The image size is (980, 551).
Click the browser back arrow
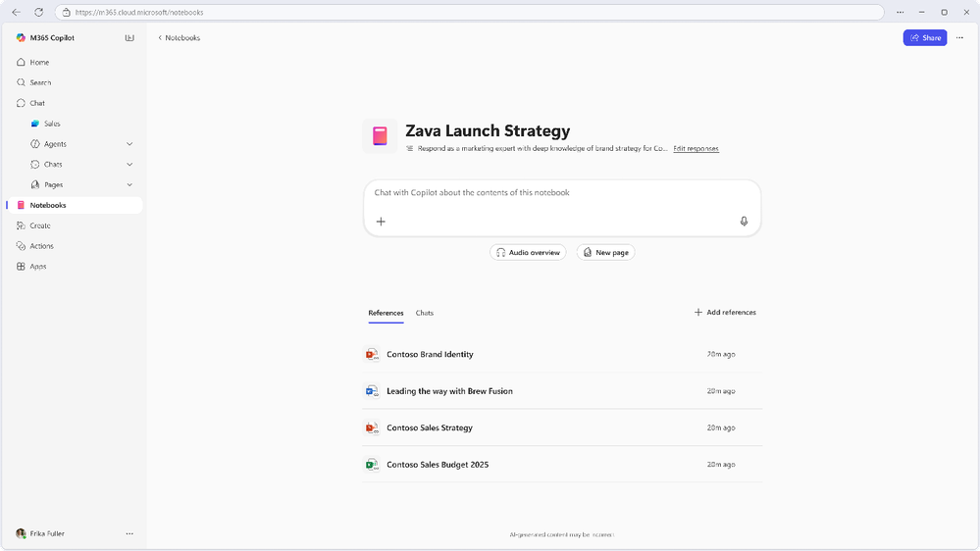17,12
